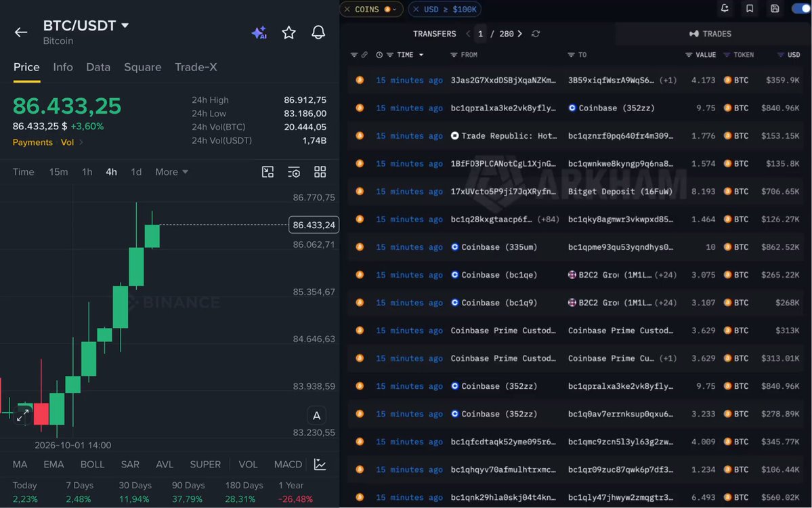Expand the More timeframes dropdown
This screenshot has height=508, width=812.
171,172
